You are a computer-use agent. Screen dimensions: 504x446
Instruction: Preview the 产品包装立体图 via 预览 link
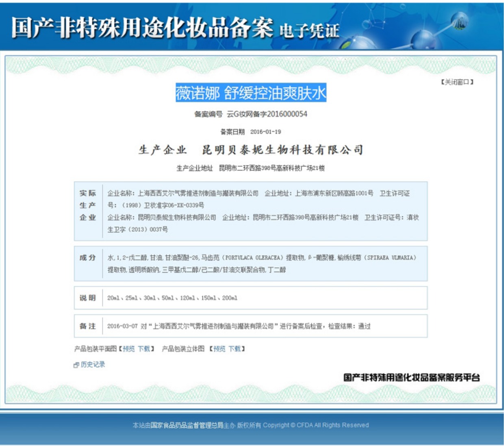click(219, 349)
